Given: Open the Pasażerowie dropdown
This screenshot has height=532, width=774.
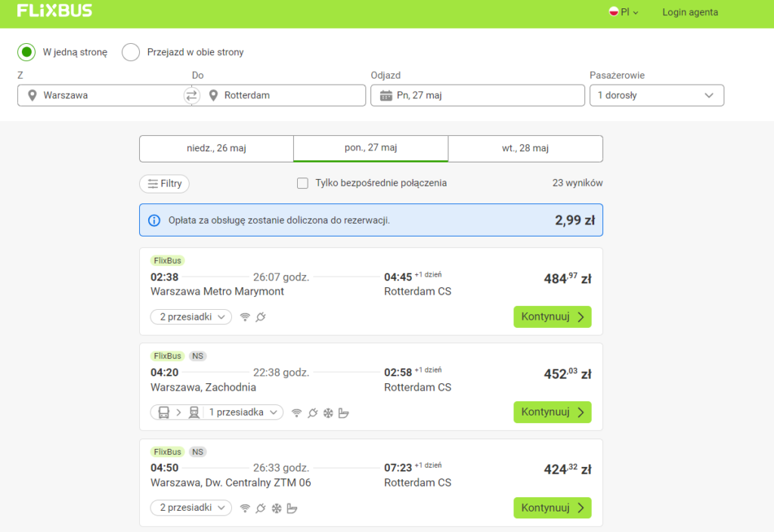Looking at the screenshot, I should click(656, 95).
